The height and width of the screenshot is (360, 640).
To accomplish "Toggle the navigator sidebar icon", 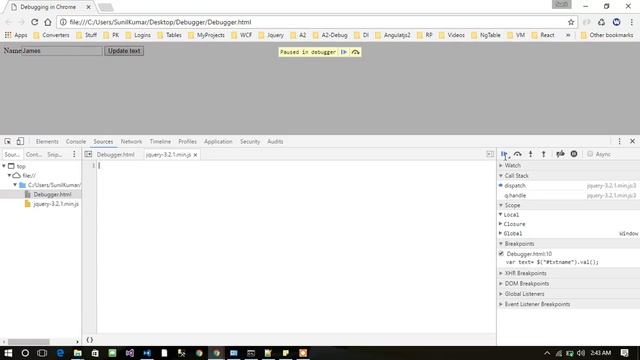I will click(x=88, y=154).
